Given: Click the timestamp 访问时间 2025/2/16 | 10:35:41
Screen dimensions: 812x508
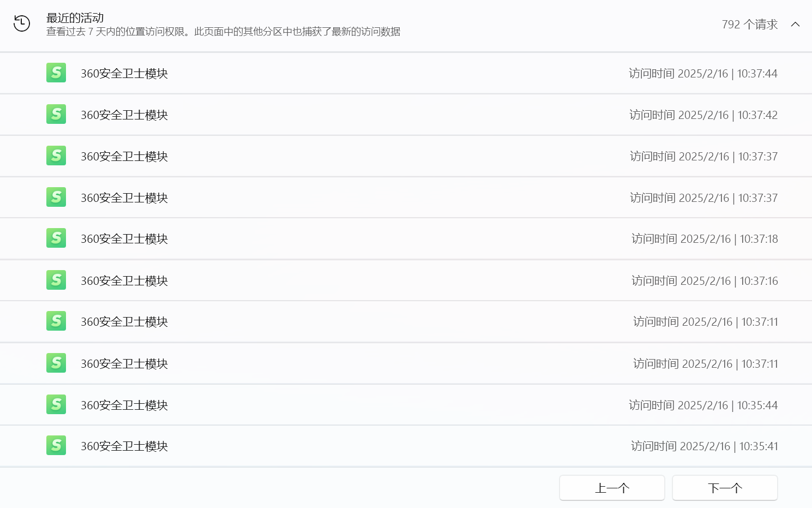Looking at the screenshot, I should [x=705, y=446].
